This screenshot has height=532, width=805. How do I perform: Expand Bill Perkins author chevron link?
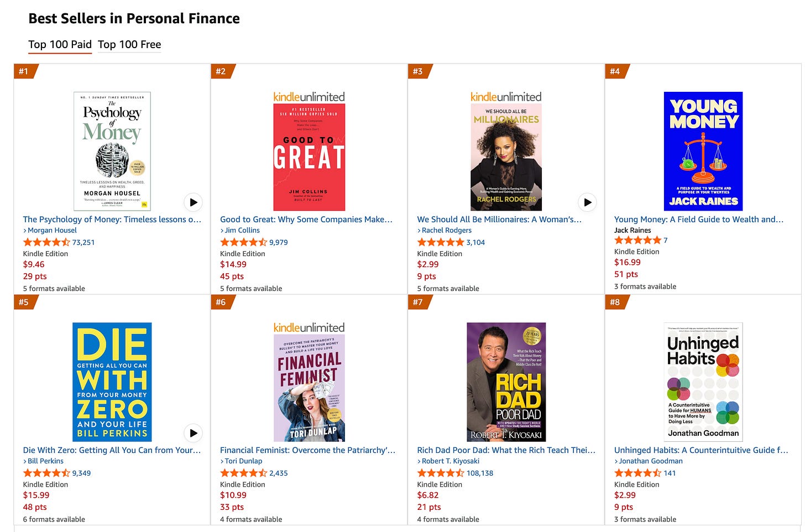(25, 461)
